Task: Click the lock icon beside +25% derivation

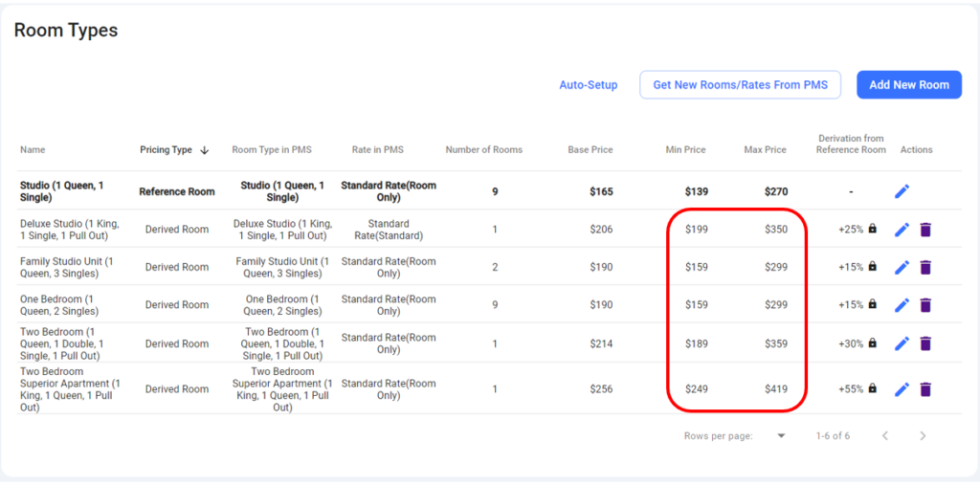Action: 873,229
